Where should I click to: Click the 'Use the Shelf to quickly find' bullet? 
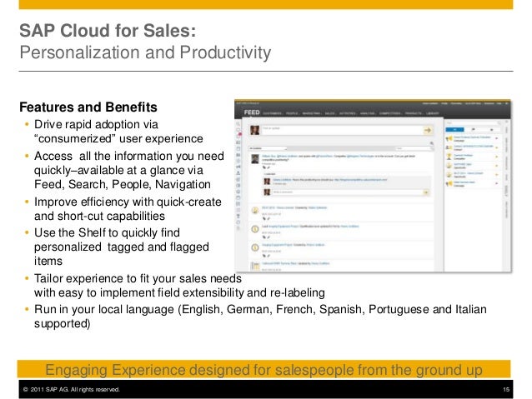pyautogui.click(x=122, y=247)
